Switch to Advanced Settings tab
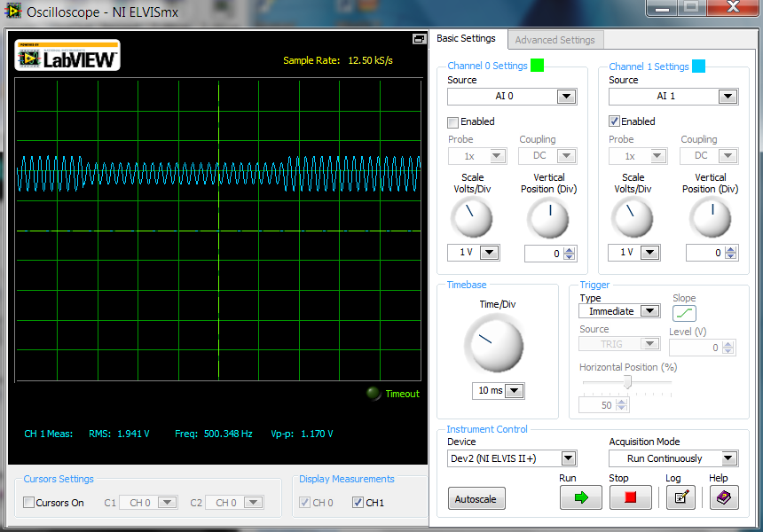 coord(555,40)
